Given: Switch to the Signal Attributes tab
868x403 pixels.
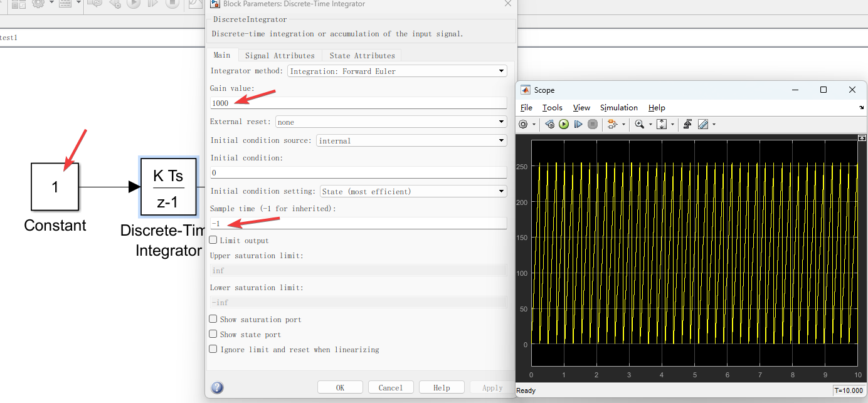Looking at the screenshot, I should [x=280, y=55].
